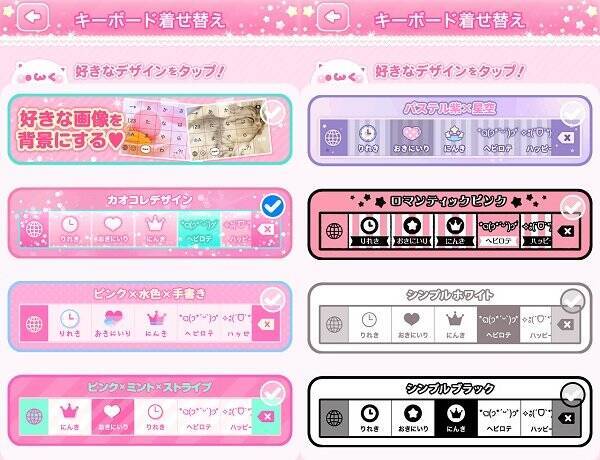Check the ピンク×水色×手書き theme checkmark
The height and width of the screenshot is (460, 600).
[273, 300]
